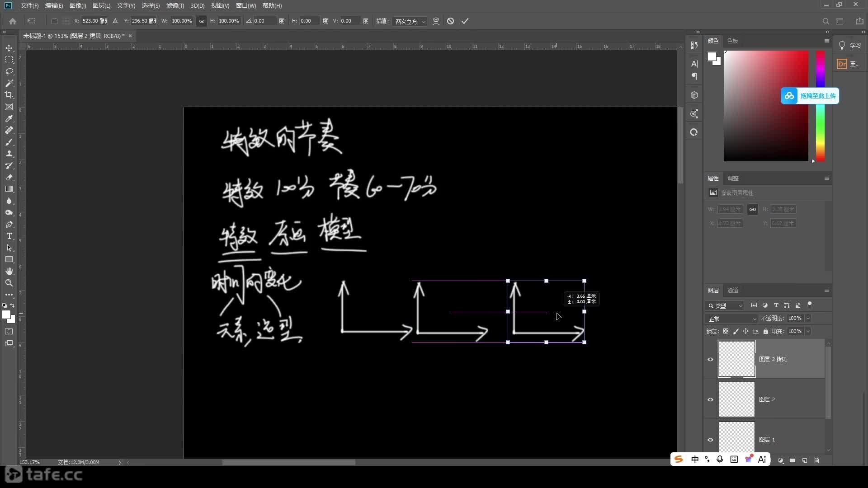Open the 学习 panel button

tap(850, 45)
